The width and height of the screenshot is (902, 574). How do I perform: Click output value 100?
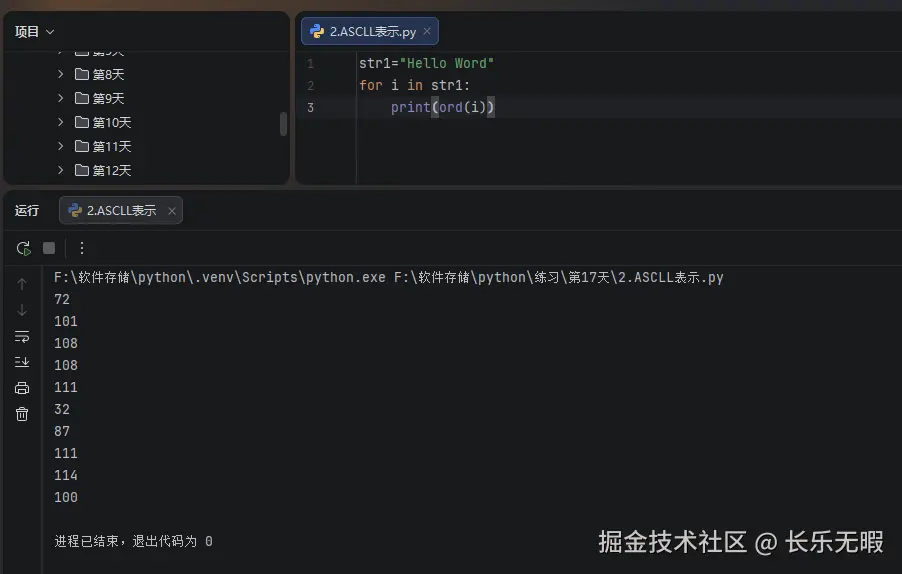[x=66, y=497]
